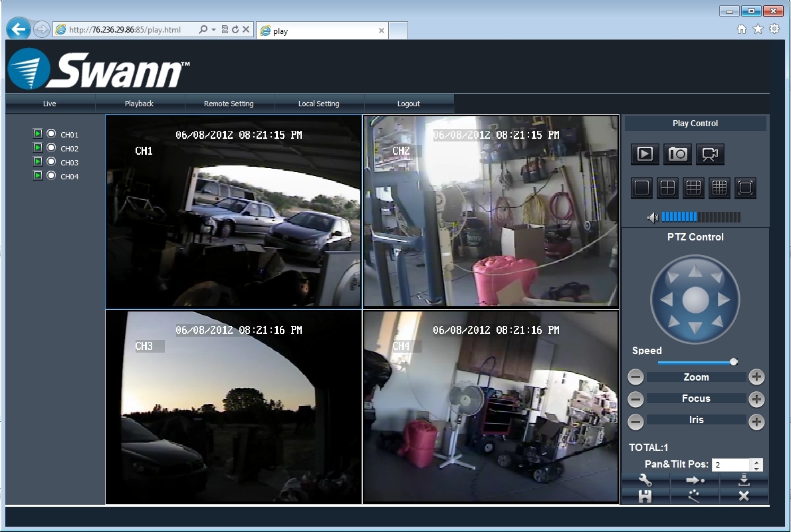The height and width of the screenshot is (532, 791).
Task: Enter fullscreen view with the fullscreen icon
Action: [745, 188]
